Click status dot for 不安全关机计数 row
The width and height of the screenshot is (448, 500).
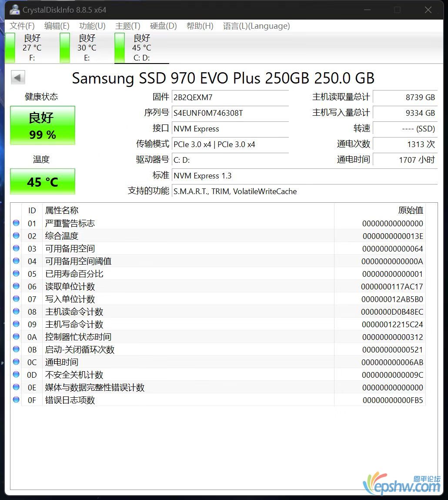click(16, 374)
